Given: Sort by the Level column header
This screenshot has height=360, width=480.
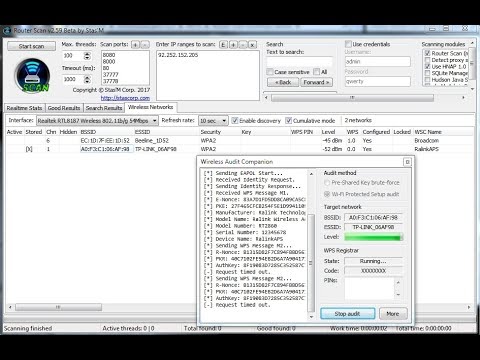Looking at the screenshot, I should tap(328, 132).
